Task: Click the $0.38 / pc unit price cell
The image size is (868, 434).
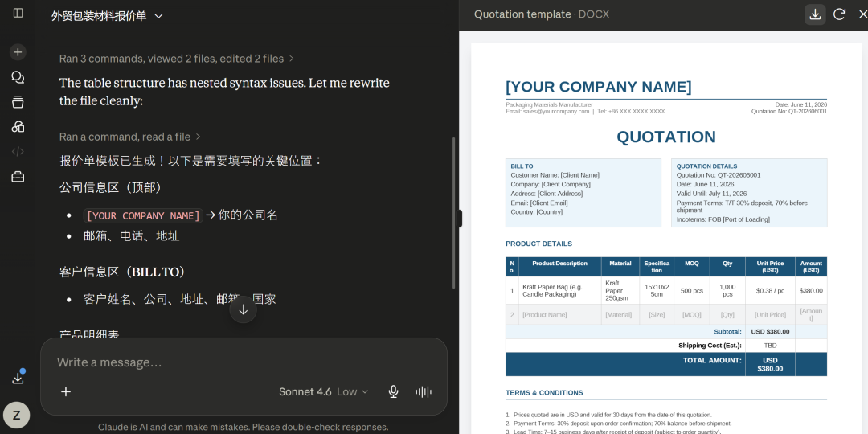Action: 770,291
